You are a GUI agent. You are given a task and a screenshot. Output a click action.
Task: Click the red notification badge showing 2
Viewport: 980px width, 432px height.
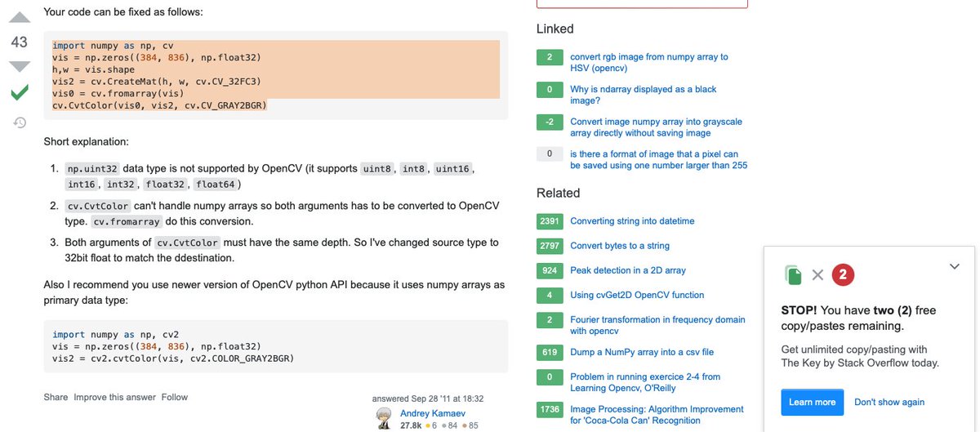click(843, 275)
